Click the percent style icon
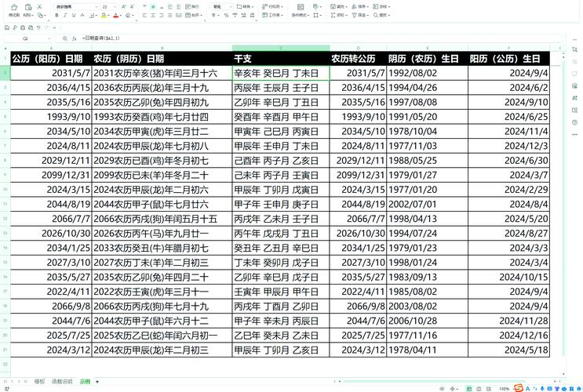Image resolution: width=583 pixels, height=392 pixels. (226, 15)
